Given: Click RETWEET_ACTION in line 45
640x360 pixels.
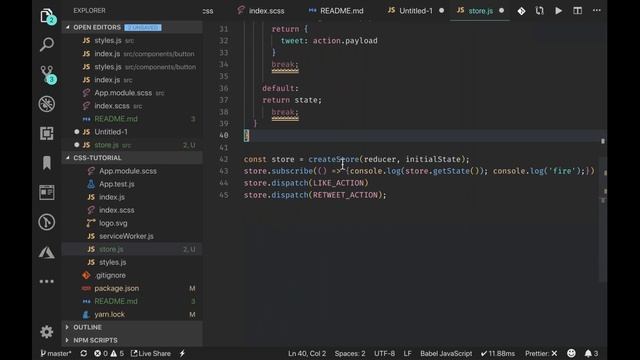Looking at the screenshot, I should click(x=345, y=195).
